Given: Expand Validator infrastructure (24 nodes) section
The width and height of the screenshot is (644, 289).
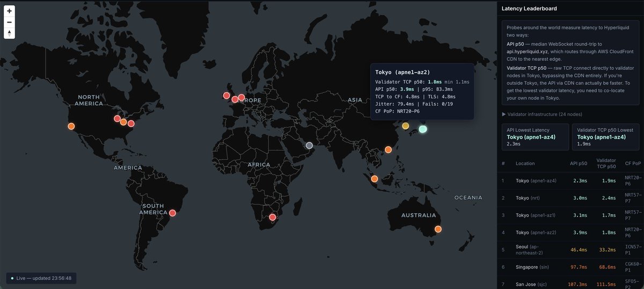Looking at the screenshot, I should [541, 114].
